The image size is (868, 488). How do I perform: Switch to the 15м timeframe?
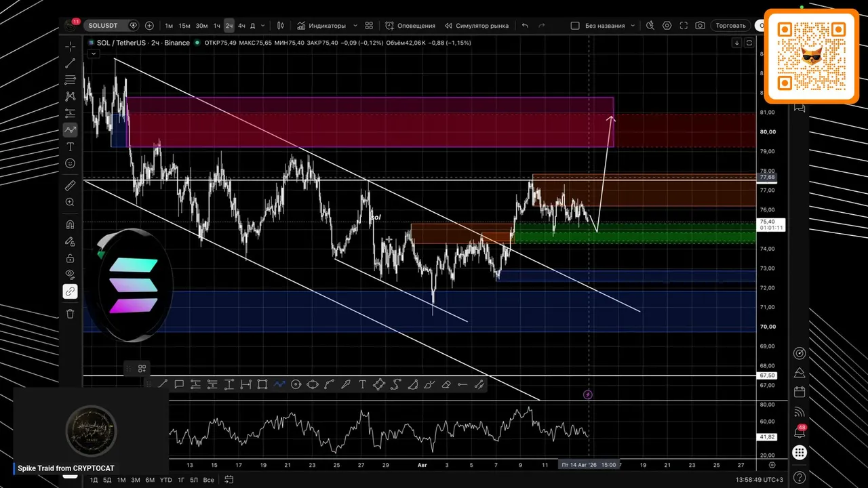184,26
